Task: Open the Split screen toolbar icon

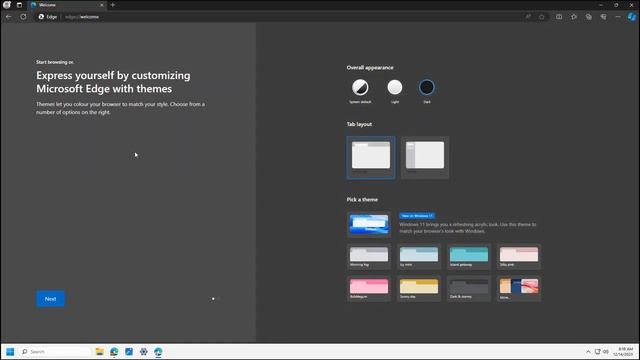Action: click(x=559, y=17)
